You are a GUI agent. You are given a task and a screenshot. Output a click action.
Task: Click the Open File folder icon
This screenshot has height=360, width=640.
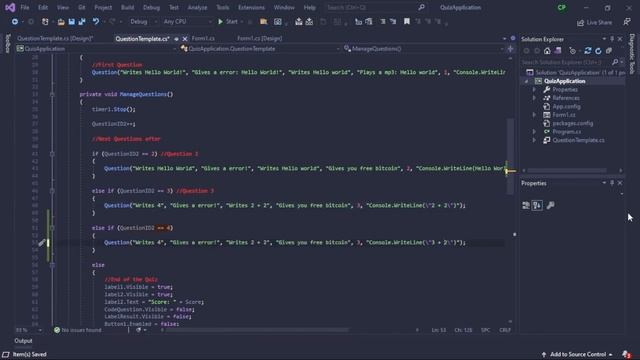[x=61, y=22]
